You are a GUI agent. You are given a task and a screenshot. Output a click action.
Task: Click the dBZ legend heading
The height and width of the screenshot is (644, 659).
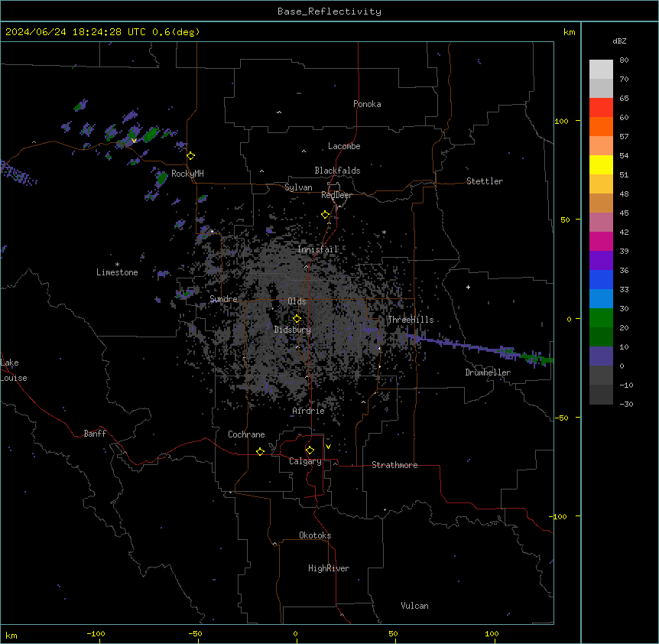pos(619,41)
